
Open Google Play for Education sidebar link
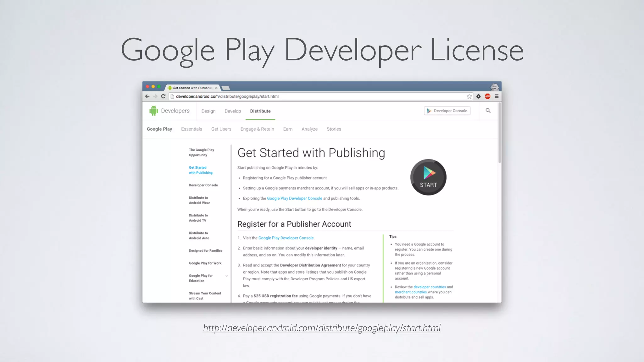[x=201, y=278]
